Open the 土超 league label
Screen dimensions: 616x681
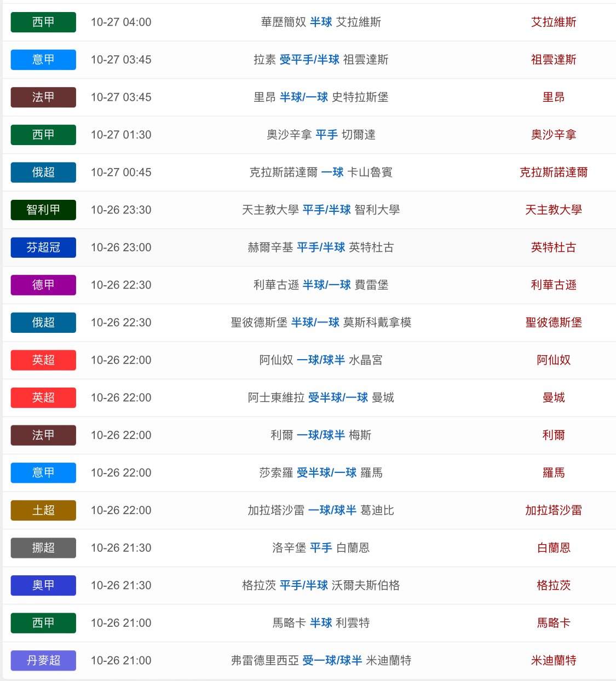43,510
